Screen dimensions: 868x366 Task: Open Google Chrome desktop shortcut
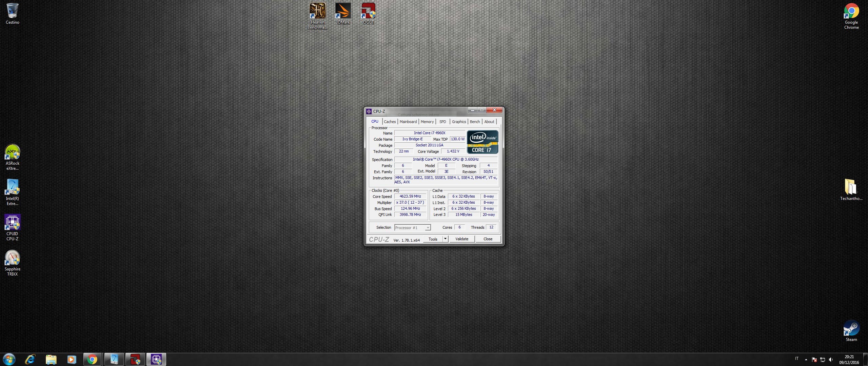(x=851, y=16)
